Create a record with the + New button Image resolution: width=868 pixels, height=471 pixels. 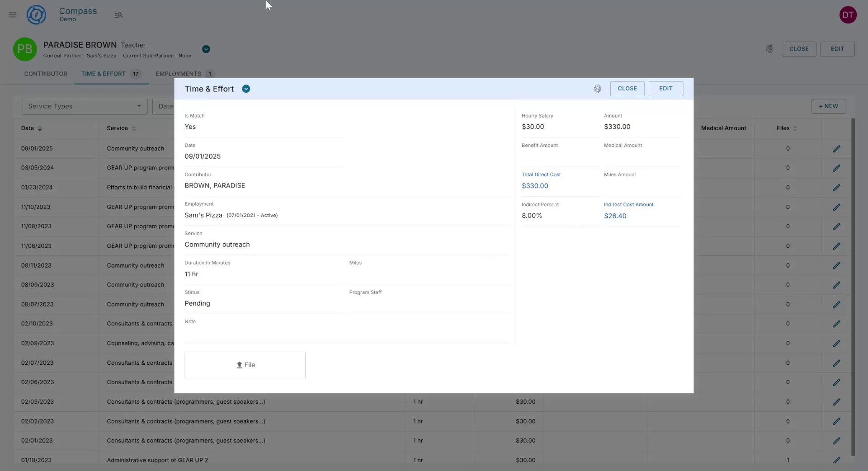click(828, 106)
